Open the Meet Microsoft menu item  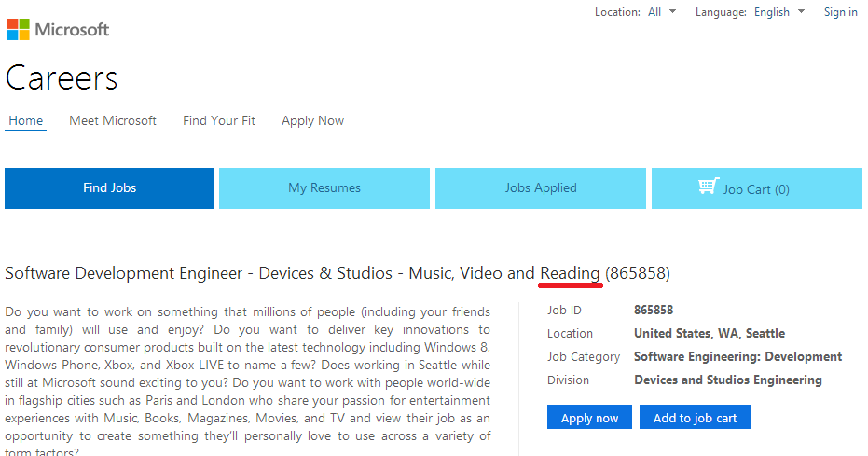pos(113,120)
